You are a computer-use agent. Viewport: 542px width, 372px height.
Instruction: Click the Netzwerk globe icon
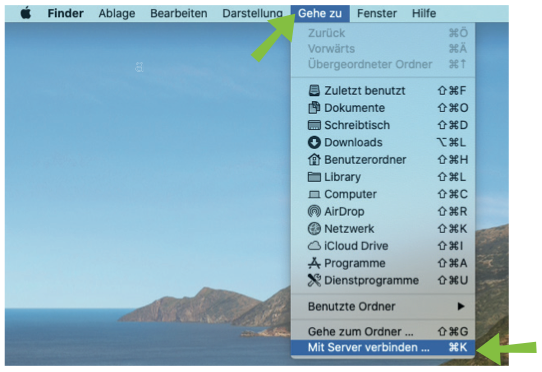(x=314, y=229)
